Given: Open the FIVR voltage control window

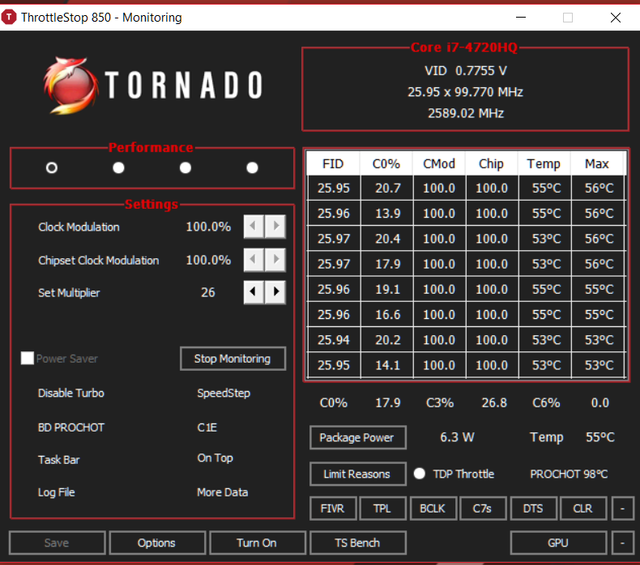Looking at the screenshot, I should click(333, 508).
